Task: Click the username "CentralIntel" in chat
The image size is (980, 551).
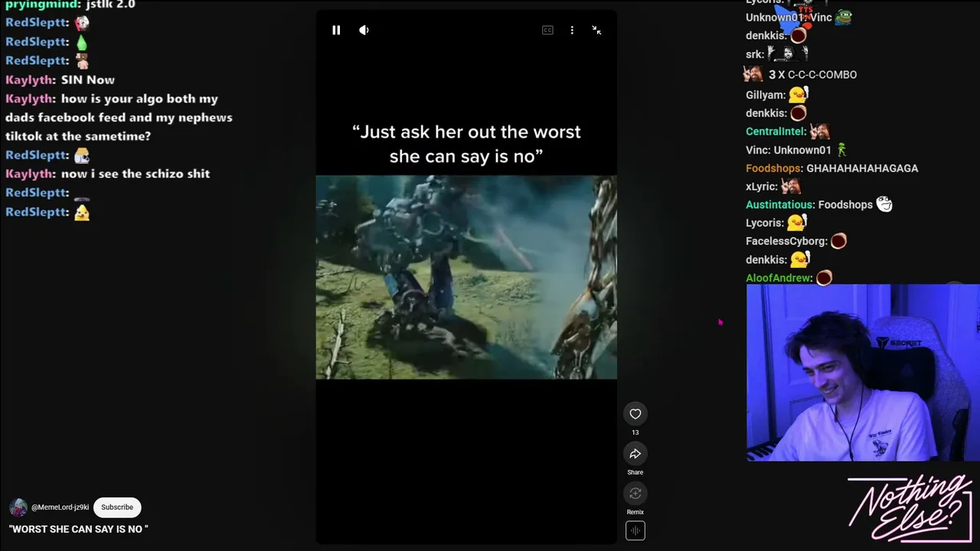Action: 776,132
